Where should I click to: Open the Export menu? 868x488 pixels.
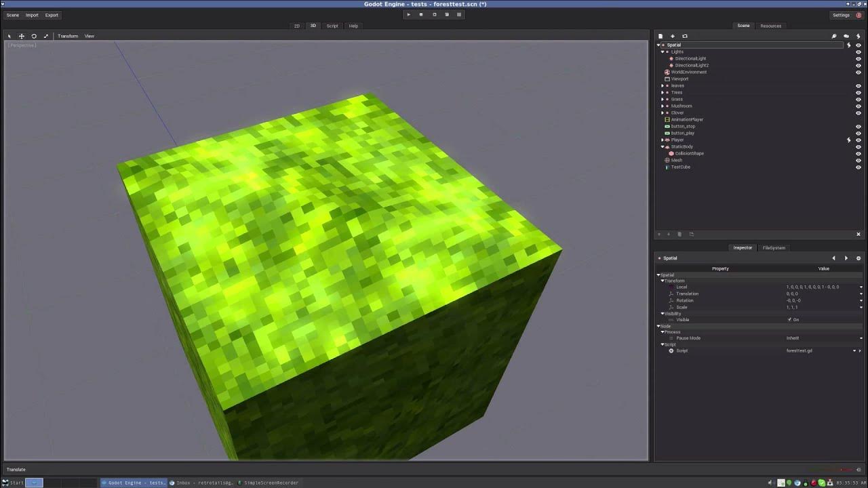52,15
